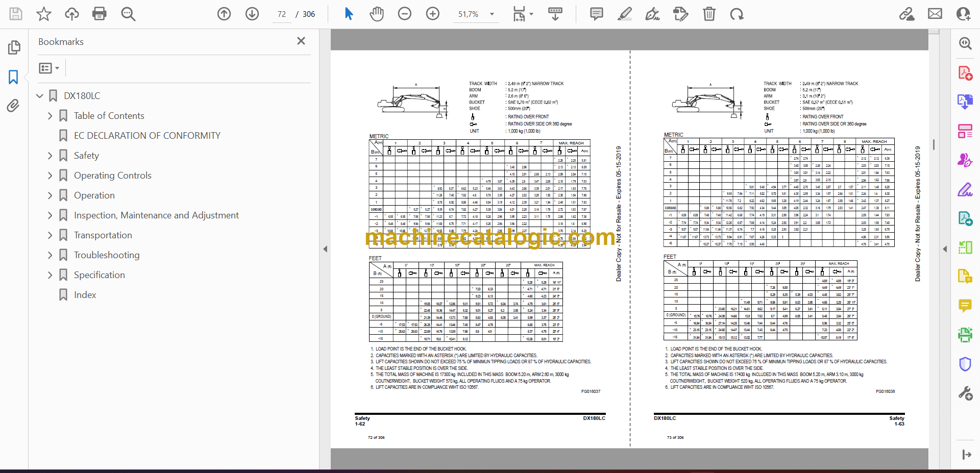980x473 pixels.
Task: Zoom out with the minus button
Action: [405, 14]
